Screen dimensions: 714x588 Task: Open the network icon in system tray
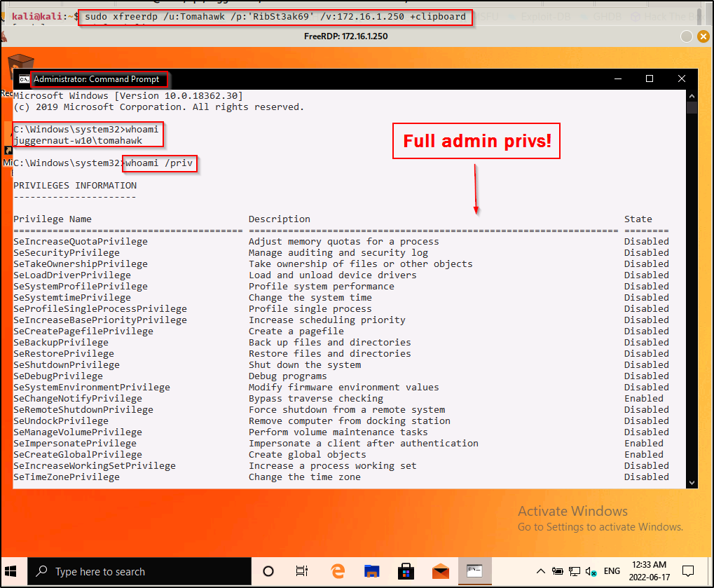click(575, 571)
